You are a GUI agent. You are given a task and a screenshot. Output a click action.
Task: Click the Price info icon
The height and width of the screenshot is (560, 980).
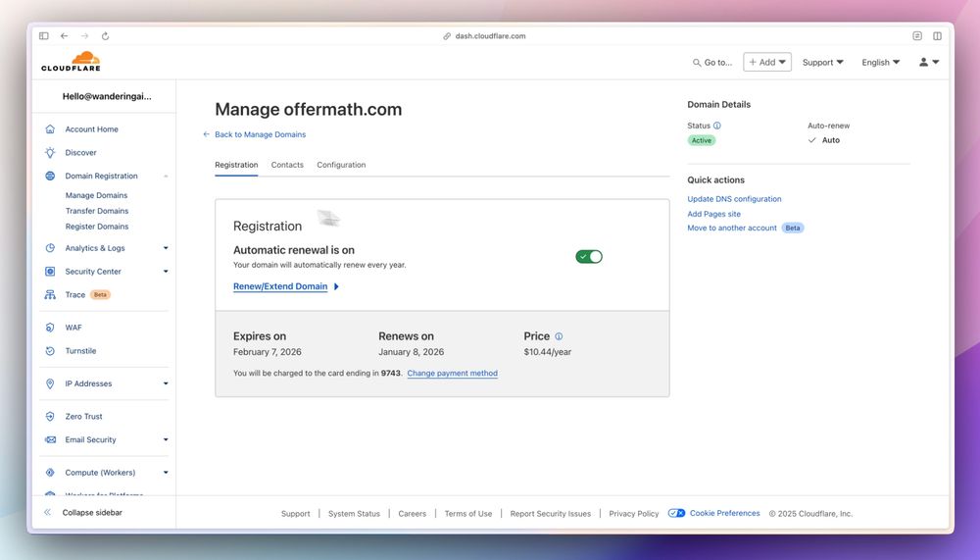click(559, 336)
